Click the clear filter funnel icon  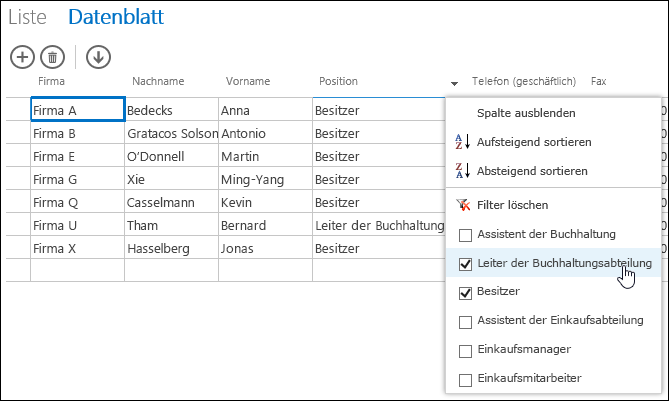pos(463,205)
